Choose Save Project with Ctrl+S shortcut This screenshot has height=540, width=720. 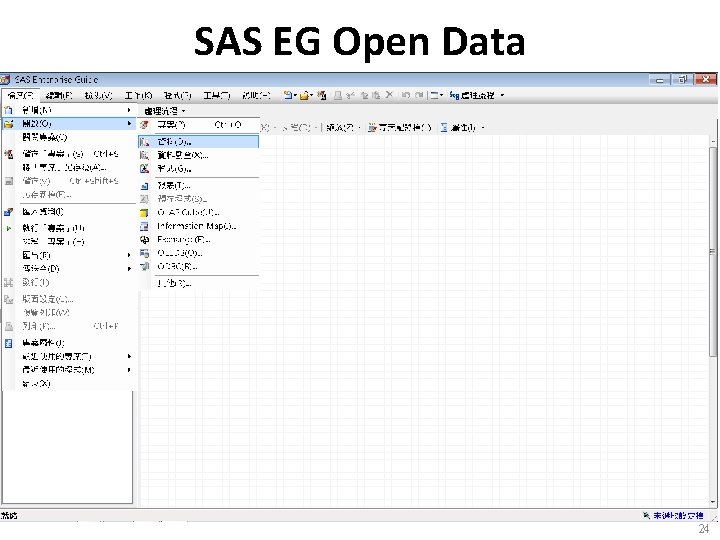tap(69, 154)
